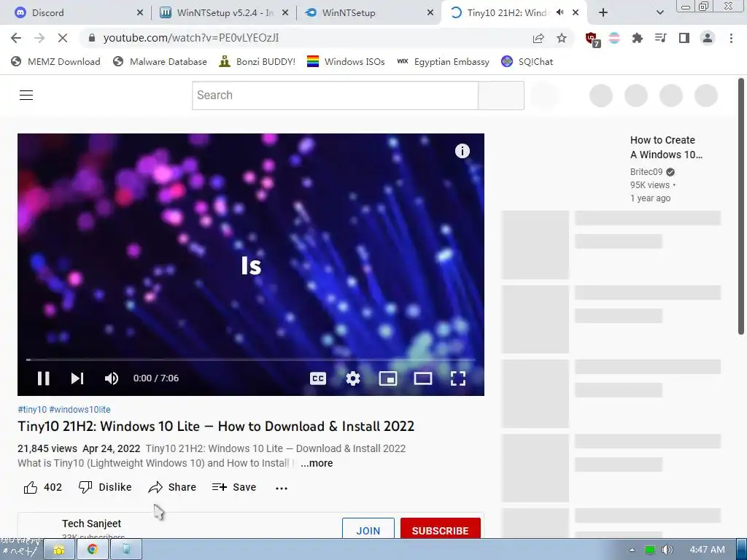Expand the description with ...more
The width and height of the screenshot is (747, 560).
pyautogui.click(x=317, y=463)
